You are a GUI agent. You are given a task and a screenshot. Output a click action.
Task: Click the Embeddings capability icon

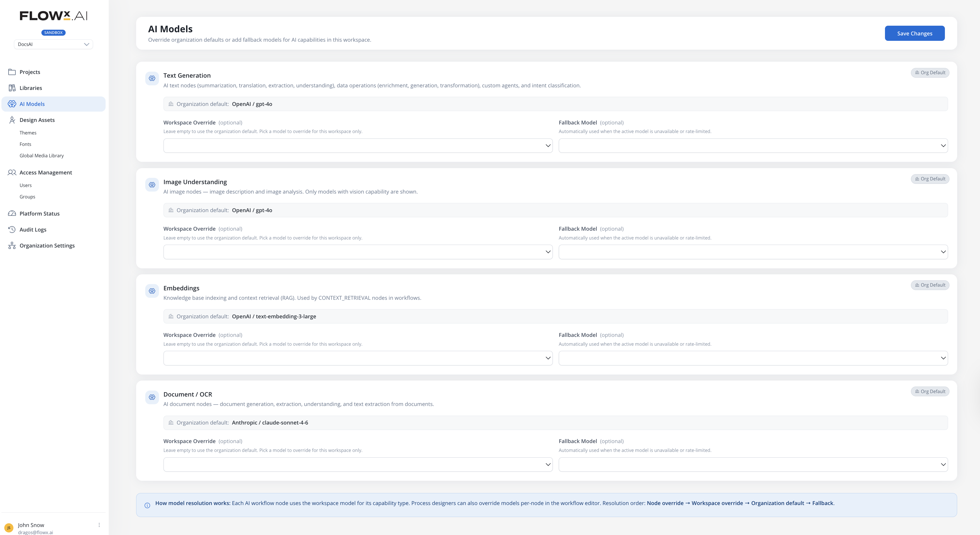click(152, 291)
